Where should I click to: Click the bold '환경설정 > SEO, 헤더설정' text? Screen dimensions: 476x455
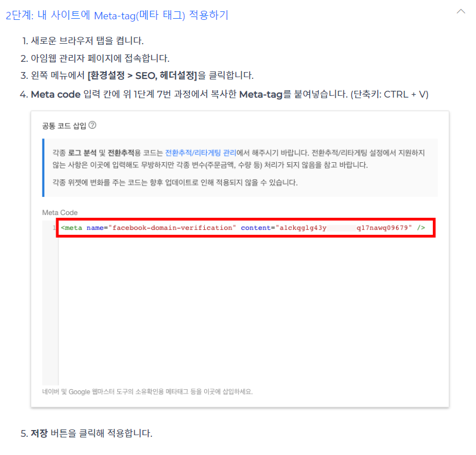[x=142, y=75]
